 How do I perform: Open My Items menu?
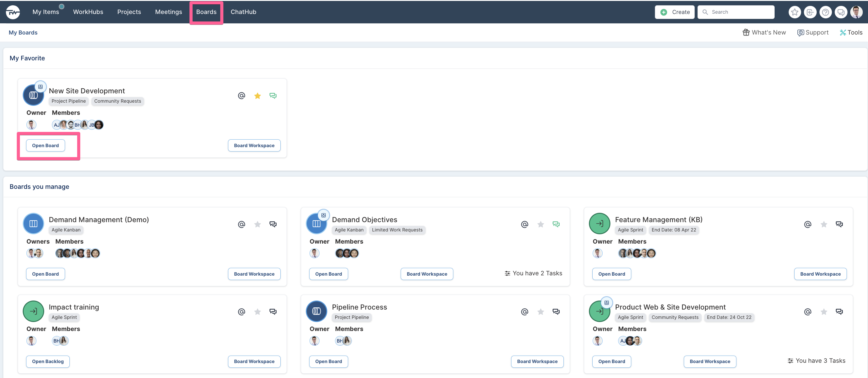46,12
